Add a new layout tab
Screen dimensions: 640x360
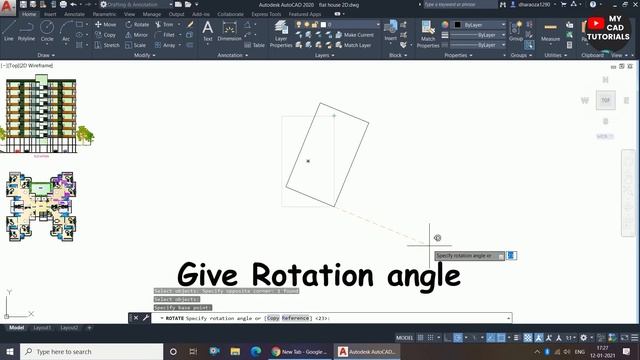click(89, 328)
